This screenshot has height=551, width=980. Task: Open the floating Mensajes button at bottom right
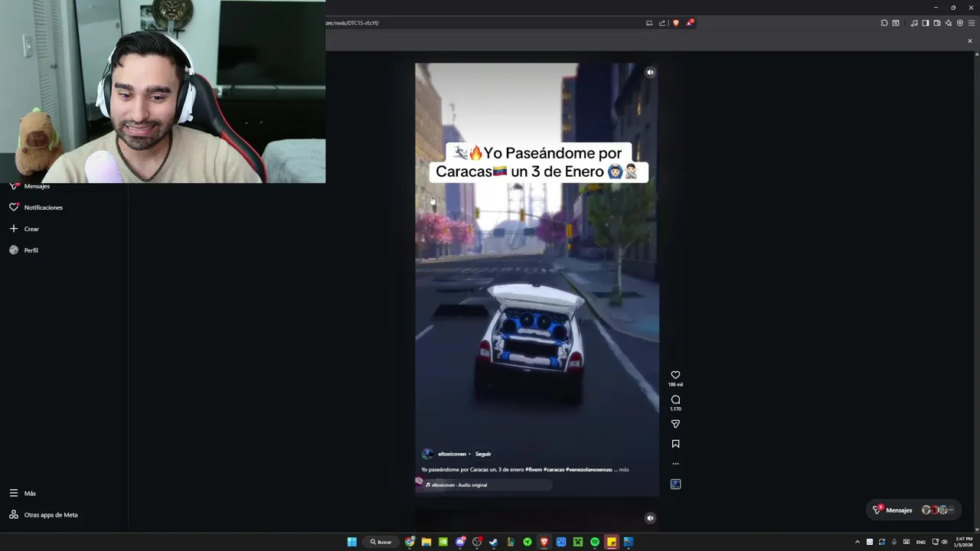(914, 510)
